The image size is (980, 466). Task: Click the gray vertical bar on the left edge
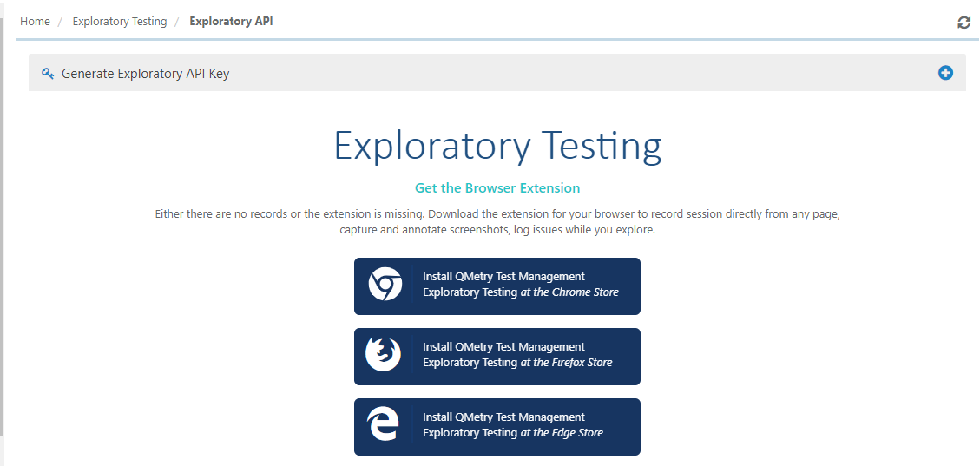coord(2,226)
